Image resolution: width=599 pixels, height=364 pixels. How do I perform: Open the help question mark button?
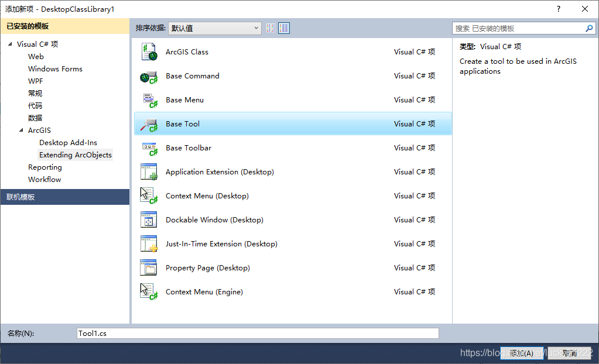tap(559, 9)
